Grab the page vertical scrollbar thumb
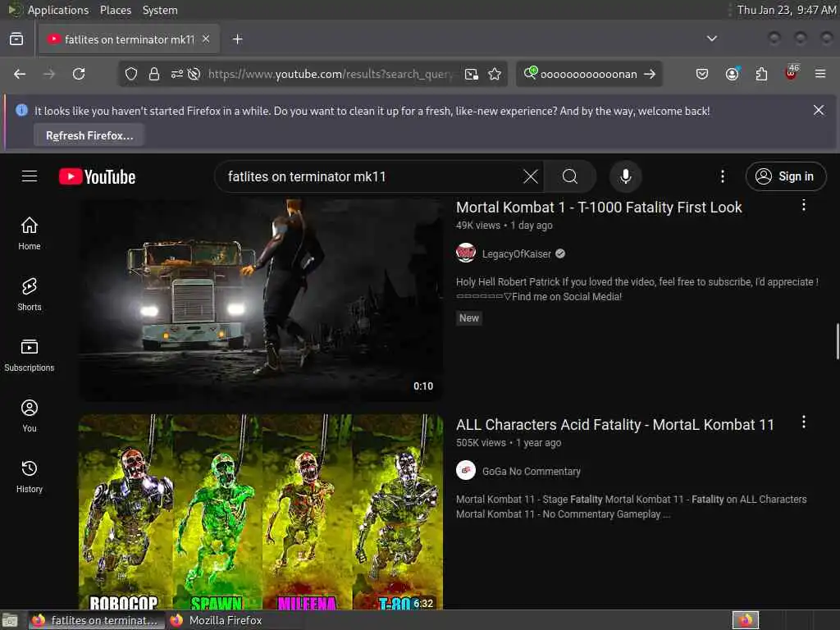This screenshot has height=630, width=840. 838,341
